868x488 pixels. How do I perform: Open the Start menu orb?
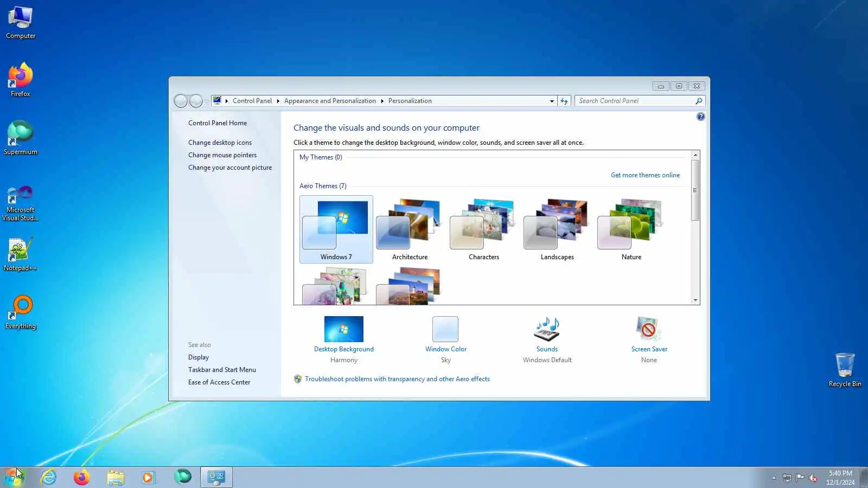click(15, 477)
